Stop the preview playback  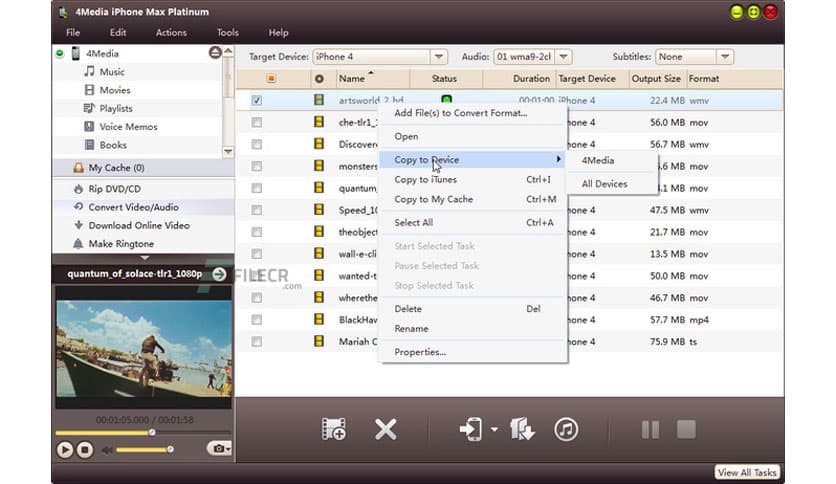tap(85, 450)
